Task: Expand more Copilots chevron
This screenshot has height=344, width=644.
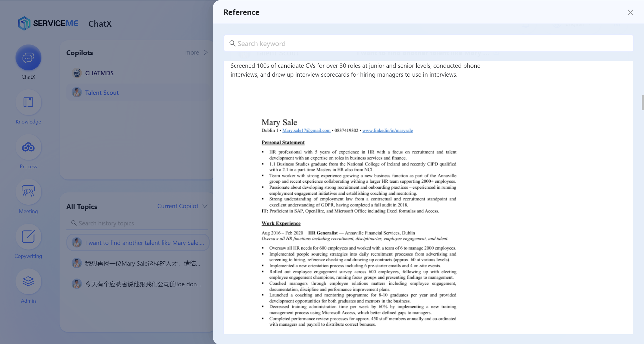Action: click(x=206, y=53)
